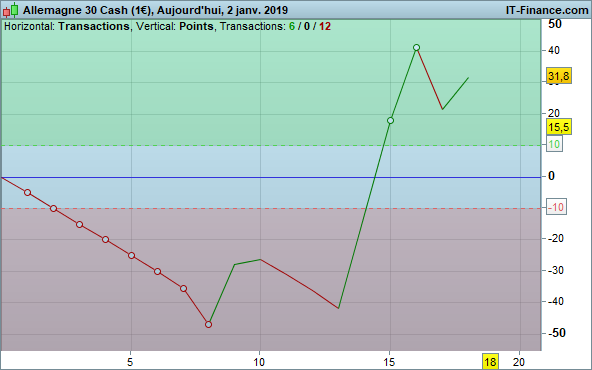Click the 'Transactions' horizontal axis label text
Screen dimensions: 592x370
pos(94,26)
